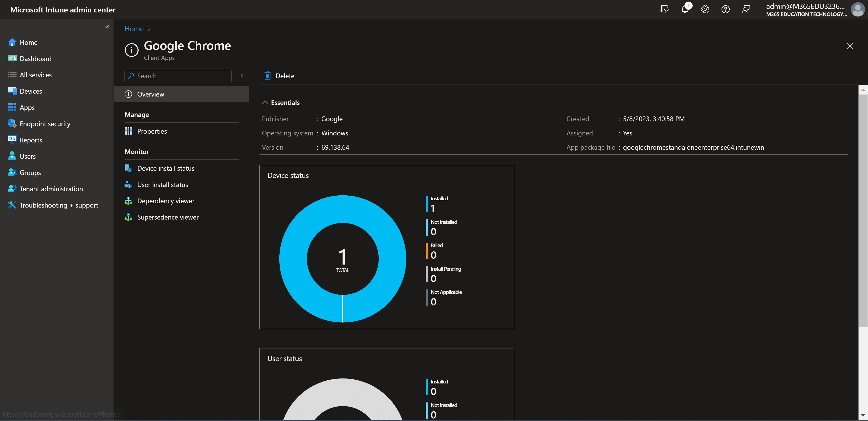
Task: Click the Dependency viewer icon
Action: [x=128, y=201]
